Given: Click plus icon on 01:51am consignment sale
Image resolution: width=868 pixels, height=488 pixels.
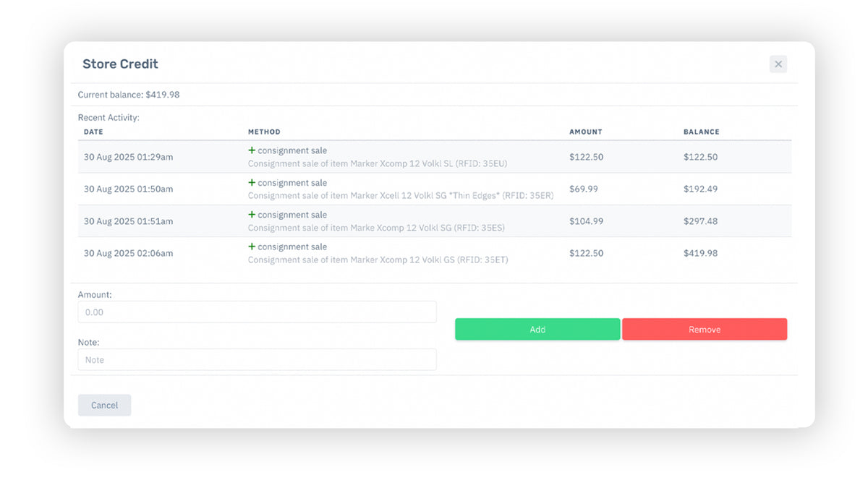Looking at the screenshot, I should [x=252, y=215].
